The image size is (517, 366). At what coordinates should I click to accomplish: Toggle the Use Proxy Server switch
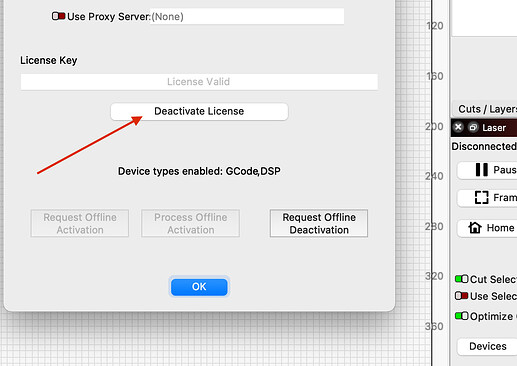[x=58, y=16]
